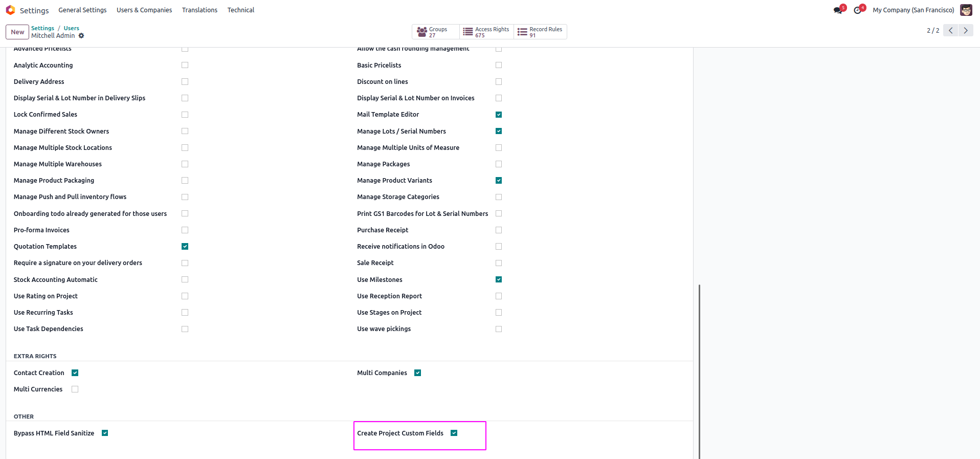This screenshot has width=980, height=459.
Task: Open the My Company (San Francisco) switcher
Action: tap(913, 10)
